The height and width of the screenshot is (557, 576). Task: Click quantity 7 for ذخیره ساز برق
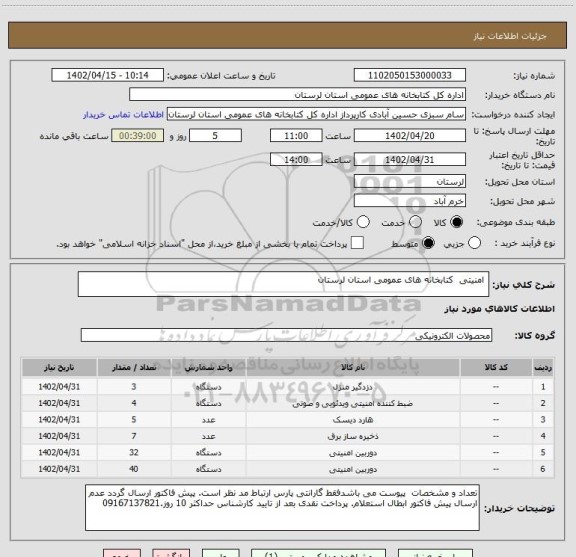134,436
